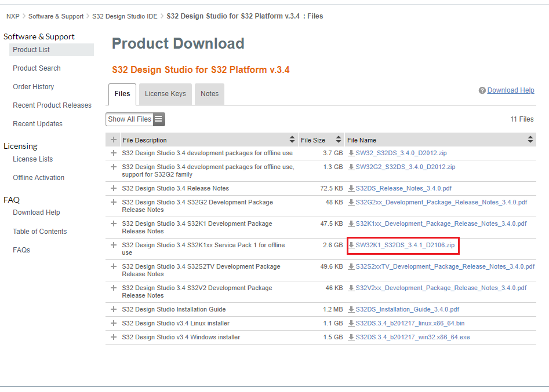549x392 pixels.
Task: Open Recent Product Releases in sidebar
Action: click(52, 105)
